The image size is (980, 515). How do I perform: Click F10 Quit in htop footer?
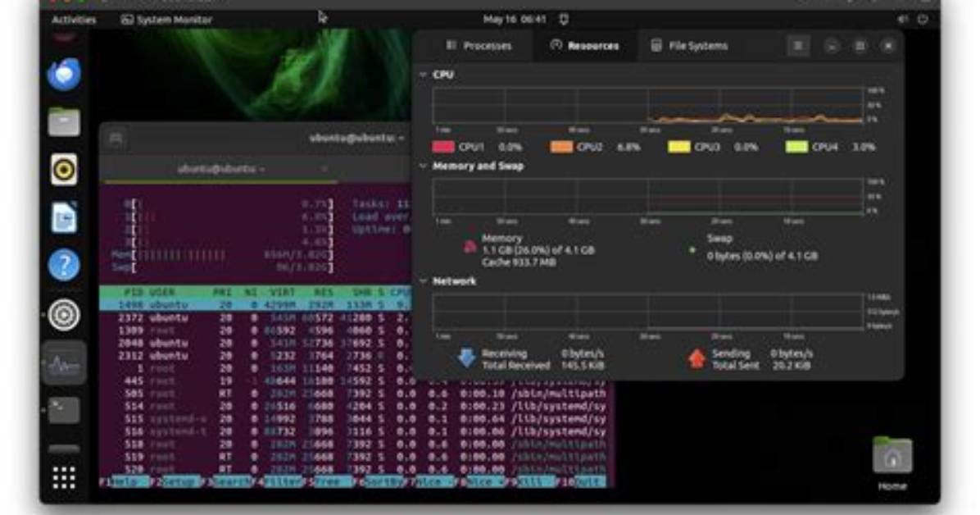[x=581, y=482]
